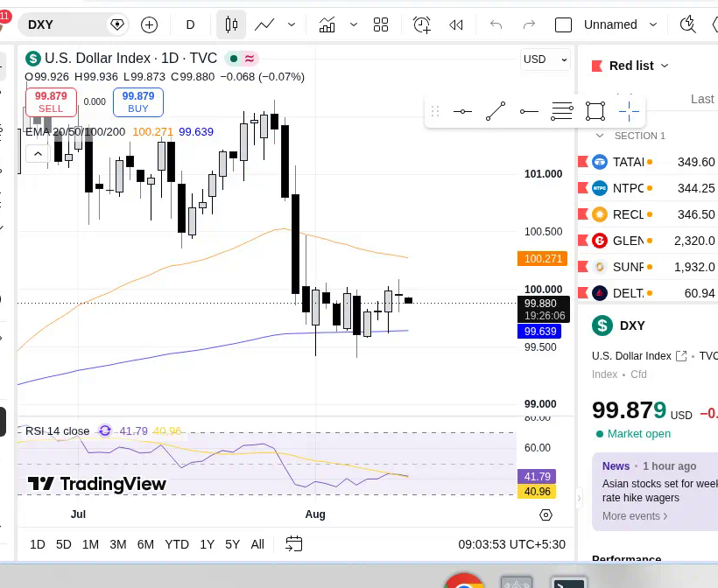Open the D interval selector
718x588 pixels.
[191, 24]
